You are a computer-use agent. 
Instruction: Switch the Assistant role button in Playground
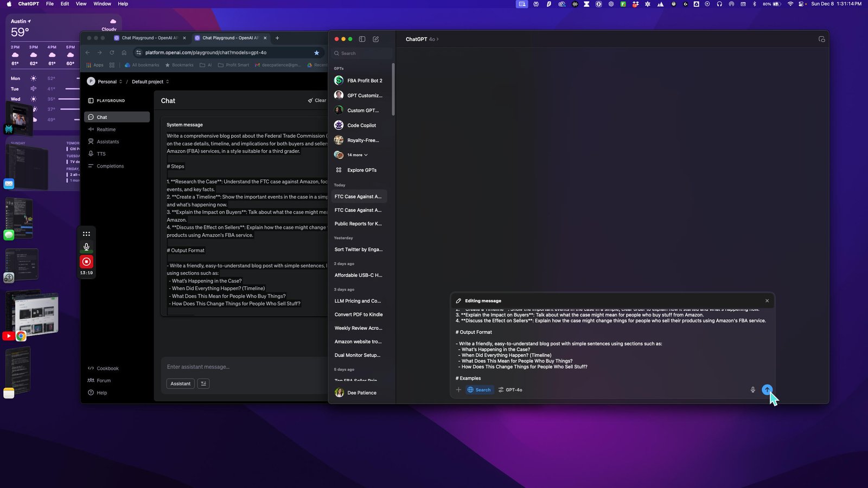click(x=181, y=384)
